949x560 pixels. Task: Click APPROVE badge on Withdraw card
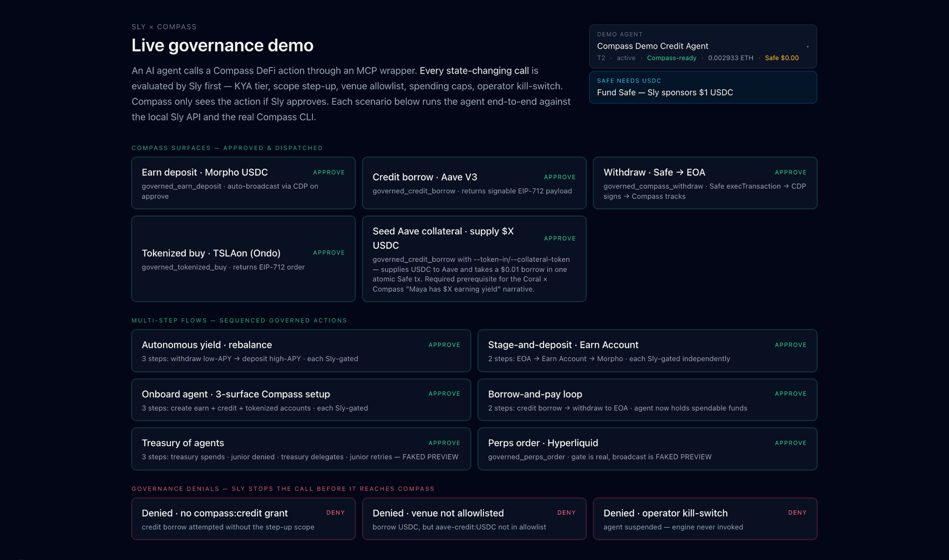791,173
